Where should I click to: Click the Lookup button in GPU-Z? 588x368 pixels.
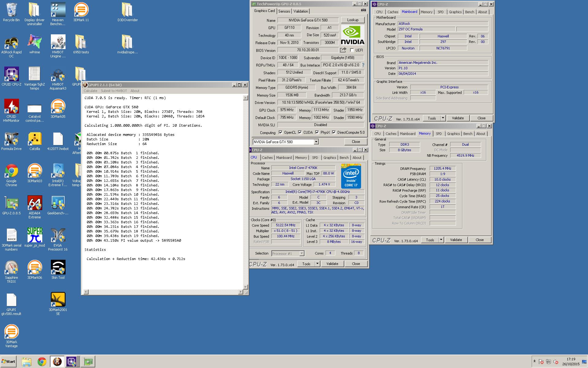pyautogui.click(x=353, y=20)
